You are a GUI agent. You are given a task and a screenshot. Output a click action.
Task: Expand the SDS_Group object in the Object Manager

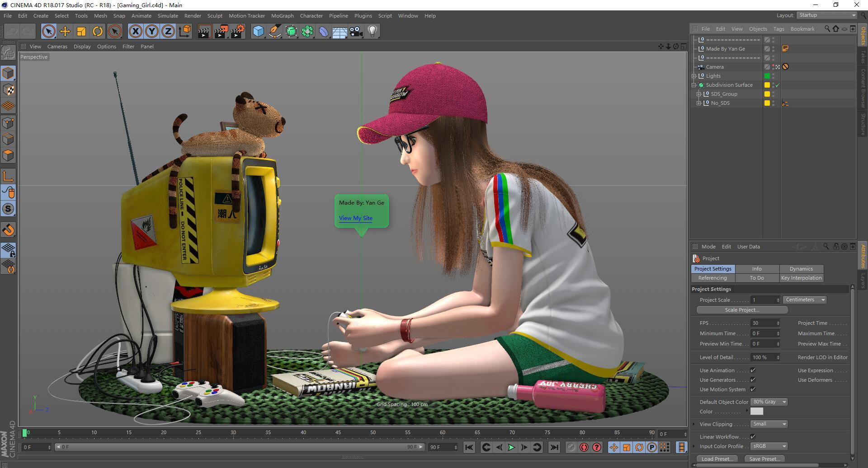coord(699,94)
